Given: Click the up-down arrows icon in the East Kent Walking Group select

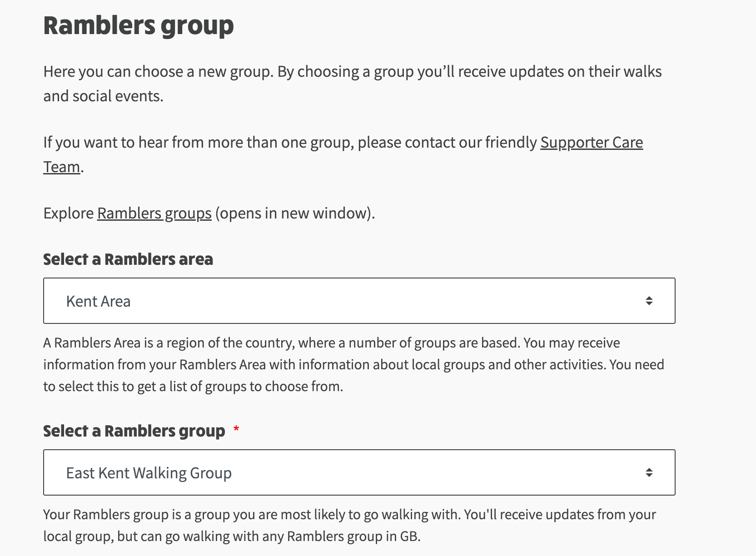Looking at the screenshot, I should 649,472.
